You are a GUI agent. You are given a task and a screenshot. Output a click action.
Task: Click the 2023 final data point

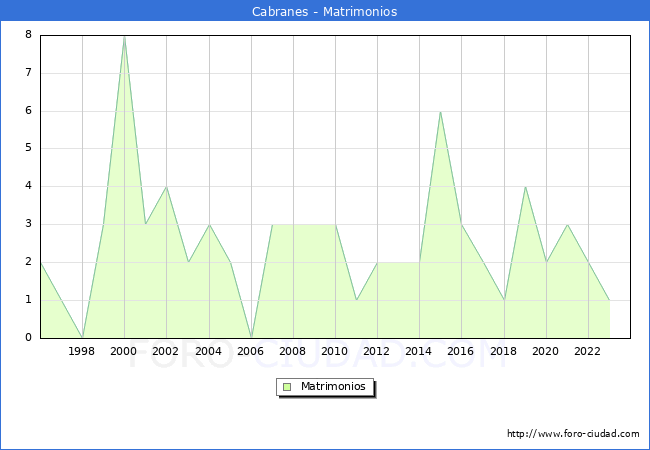coord(609,300)
